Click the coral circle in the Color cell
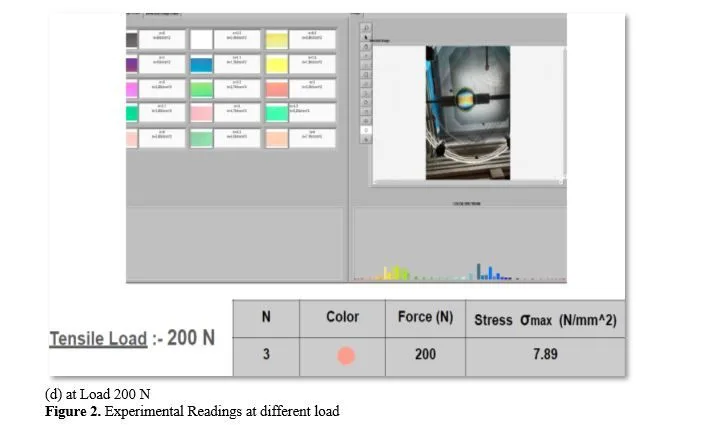Screen dimensions: 712x430 coord(346,356)
